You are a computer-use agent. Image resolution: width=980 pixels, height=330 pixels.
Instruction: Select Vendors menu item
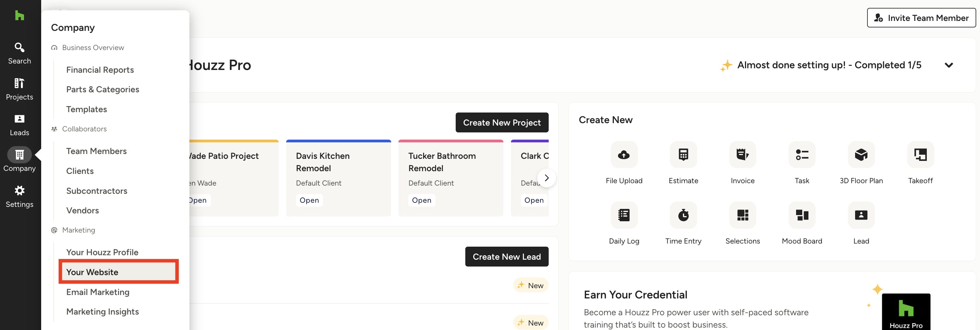(83, 210)
